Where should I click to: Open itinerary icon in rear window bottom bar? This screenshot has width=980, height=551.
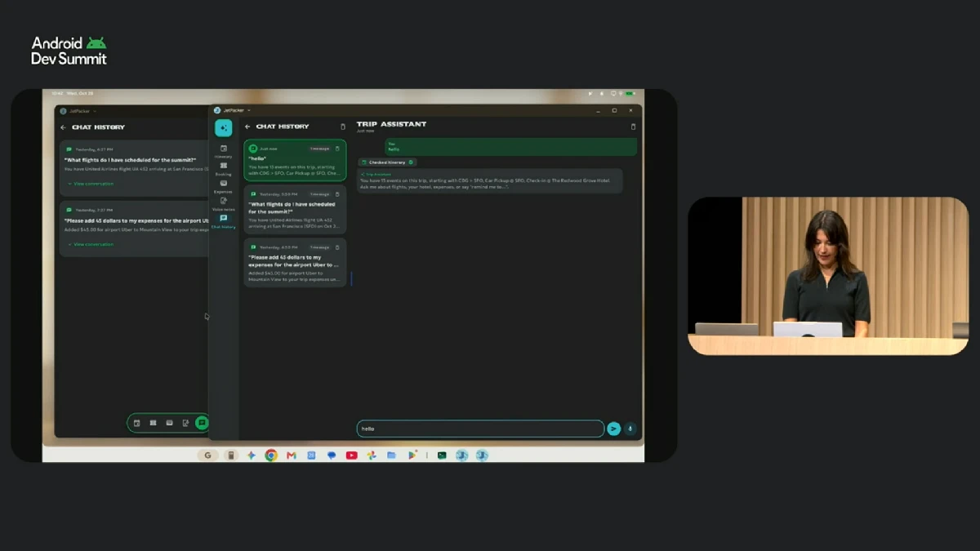tap(136, 423)
